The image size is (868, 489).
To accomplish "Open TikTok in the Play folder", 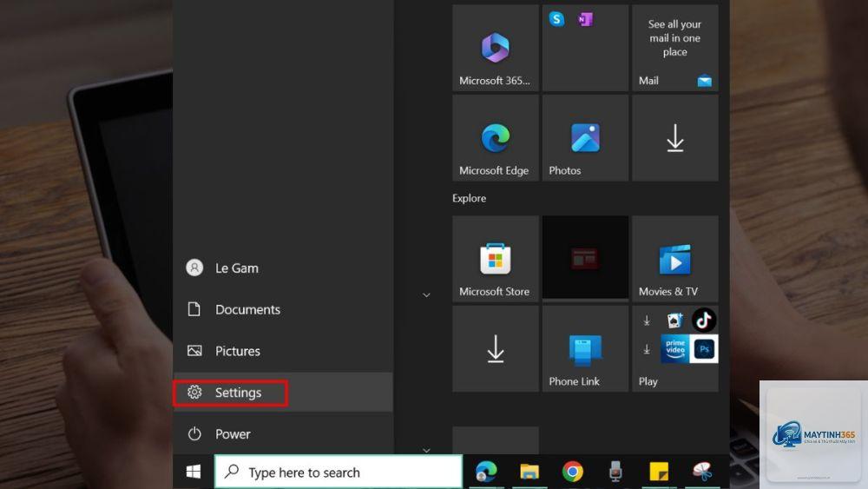I will (x=704, y=320).
